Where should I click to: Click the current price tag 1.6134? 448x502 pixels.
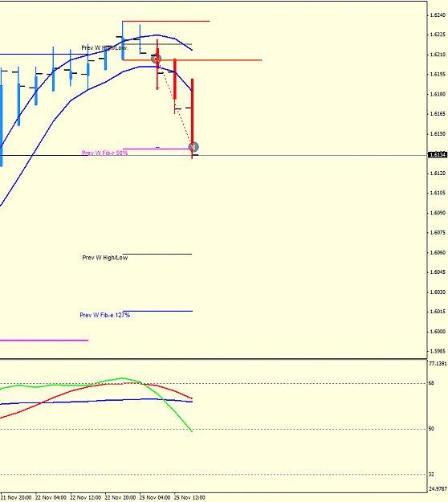point(438,155)
